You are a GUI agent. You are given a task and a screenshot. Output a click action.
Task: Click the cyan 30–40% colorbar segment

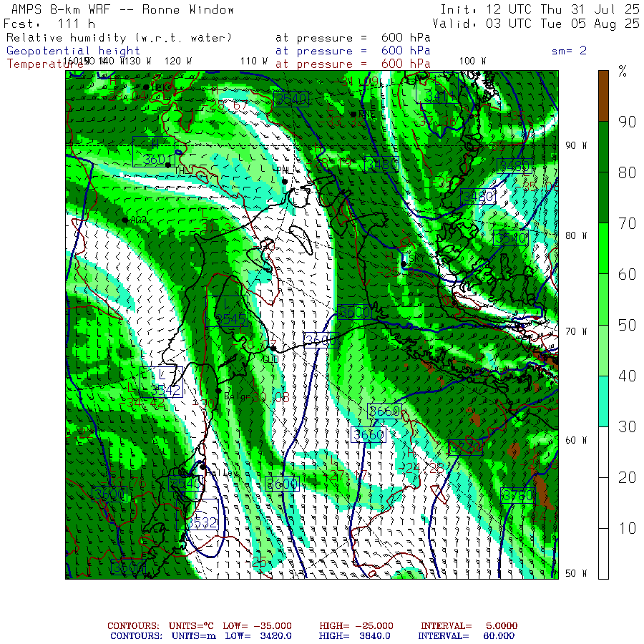tap(603, 401)
